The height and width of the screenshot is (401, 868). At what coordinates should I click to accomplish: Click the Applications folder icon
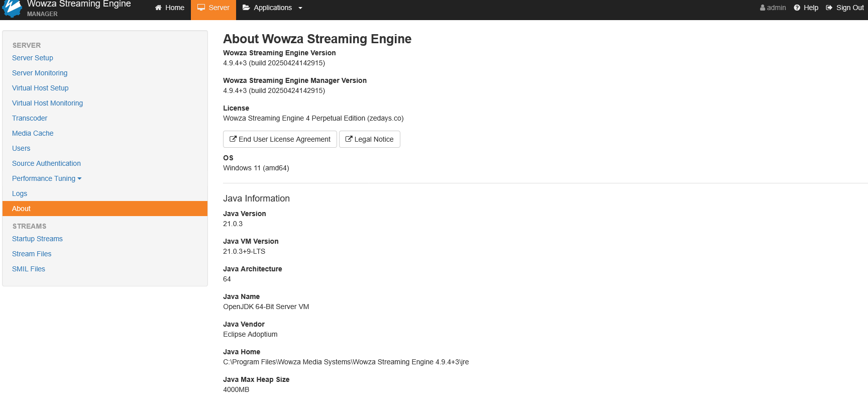pyautogui.click(x=246, y=8)
